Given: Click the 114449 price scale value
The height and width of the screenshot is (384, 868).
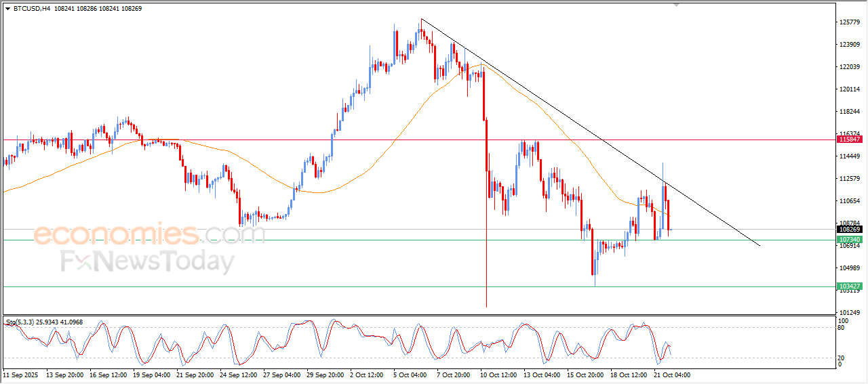Looking at the screenshot, I should click(850, 156).
